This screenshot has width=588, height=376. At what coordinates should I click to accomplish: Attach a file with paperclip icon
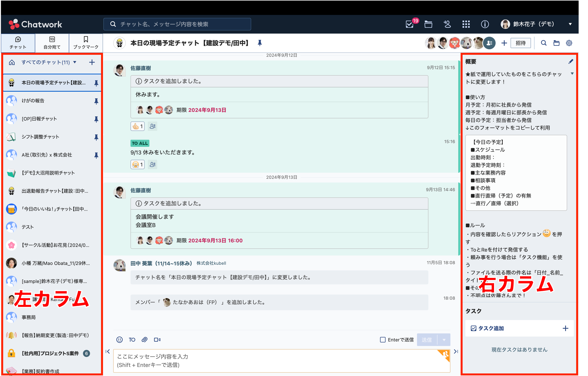click(x=145, y=340)
